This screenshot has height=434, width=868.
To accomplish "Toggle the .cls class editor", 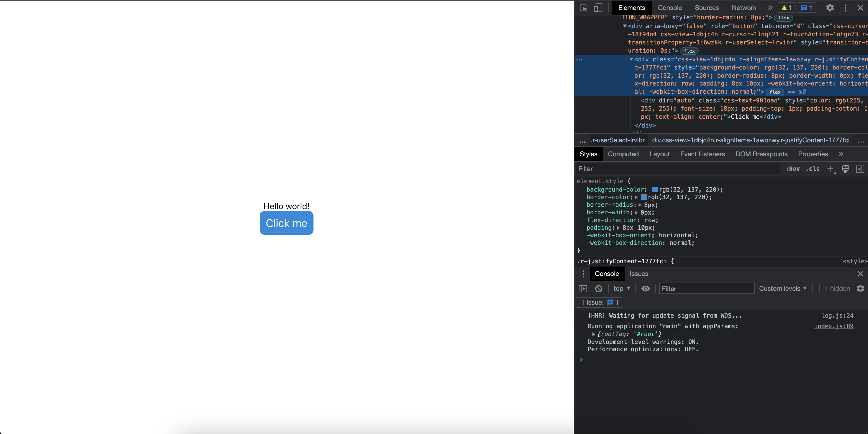I will 813,169.
